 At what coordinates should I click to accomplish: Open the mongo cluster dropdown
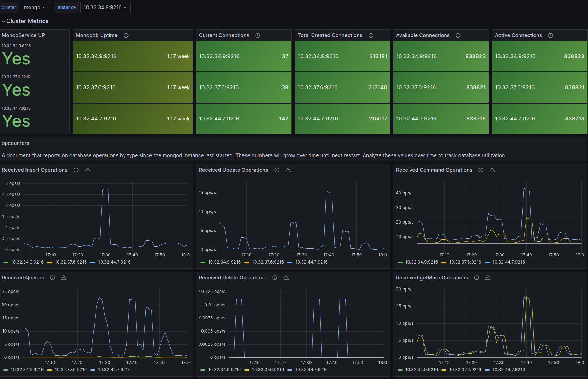[x=35, y=7]
